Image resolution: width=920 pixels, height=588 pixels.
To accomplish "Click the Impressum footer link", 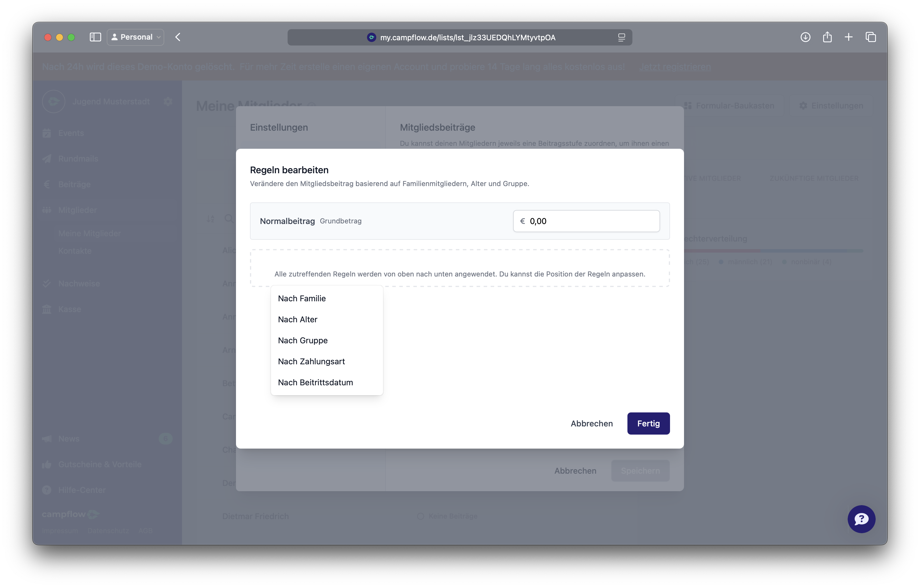I will (x=60, y=531).
